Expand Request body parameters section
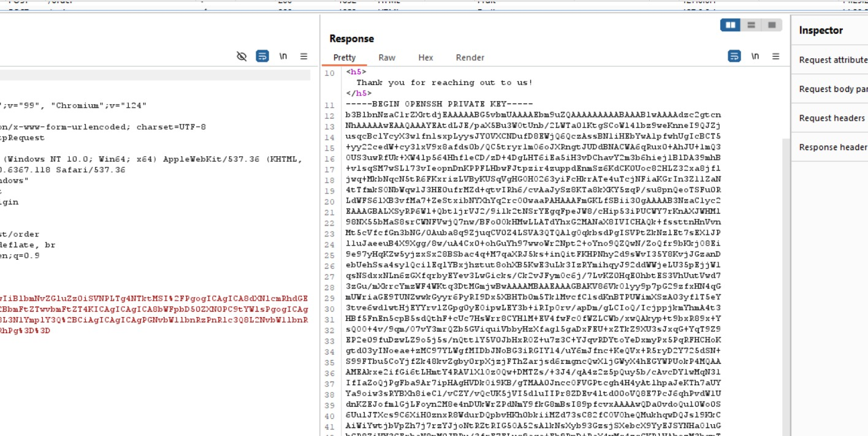 click(x=833, y=89)
